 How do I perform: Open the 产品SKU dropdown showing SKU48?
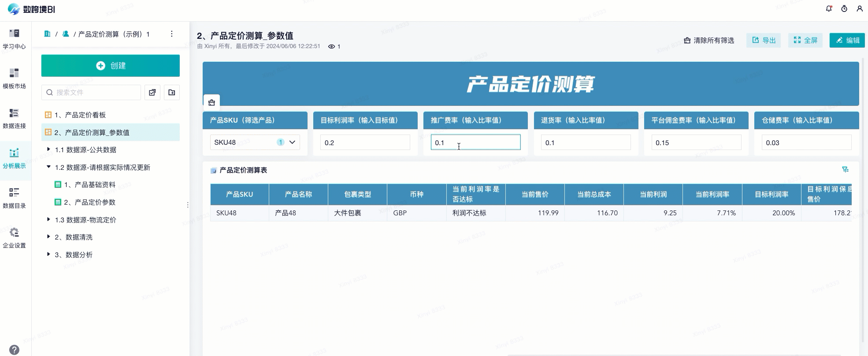tap(255, 142)
